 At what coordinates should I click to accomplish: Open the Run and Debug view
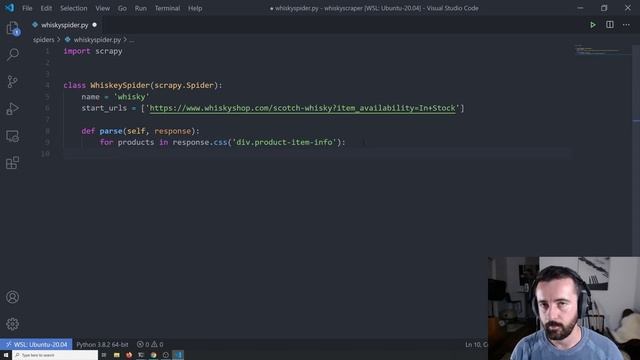(13, 109)
